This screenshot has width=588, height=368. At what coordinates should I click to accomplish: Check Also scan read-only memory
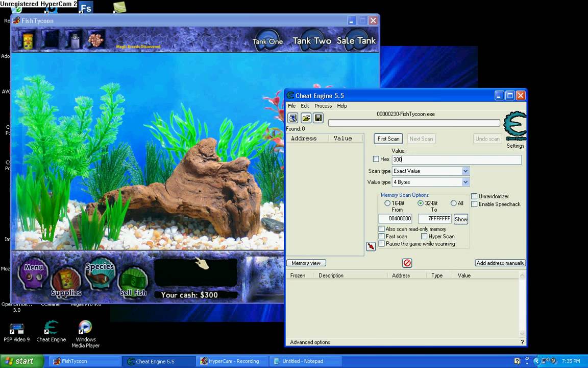pos(381,229)
